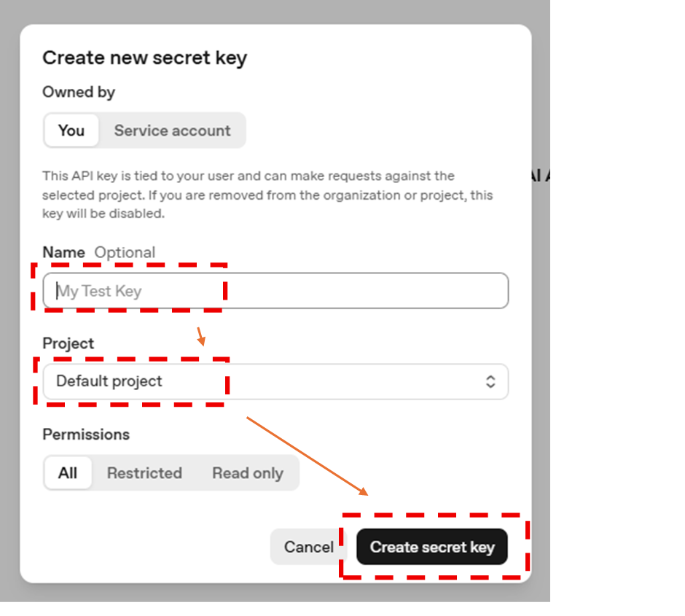Image resolution: width=685 pixels, height=616 pixels.
Task: Click the "Name" field label
Action: point(63,252)
